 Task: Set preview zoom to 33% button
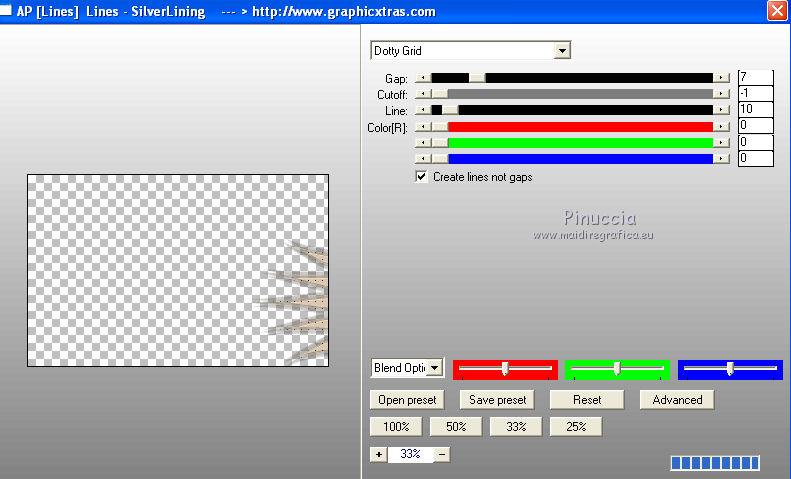point(516,427)
